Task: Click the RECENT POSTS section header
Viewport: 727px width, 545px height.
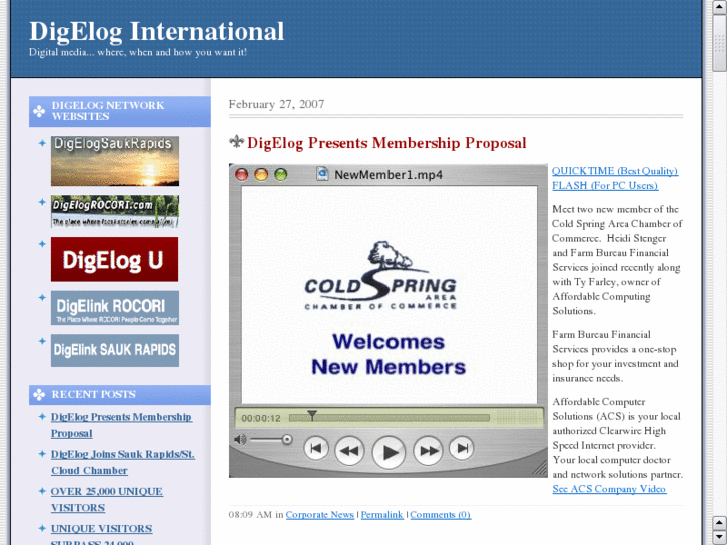Action: click(120, 395)
